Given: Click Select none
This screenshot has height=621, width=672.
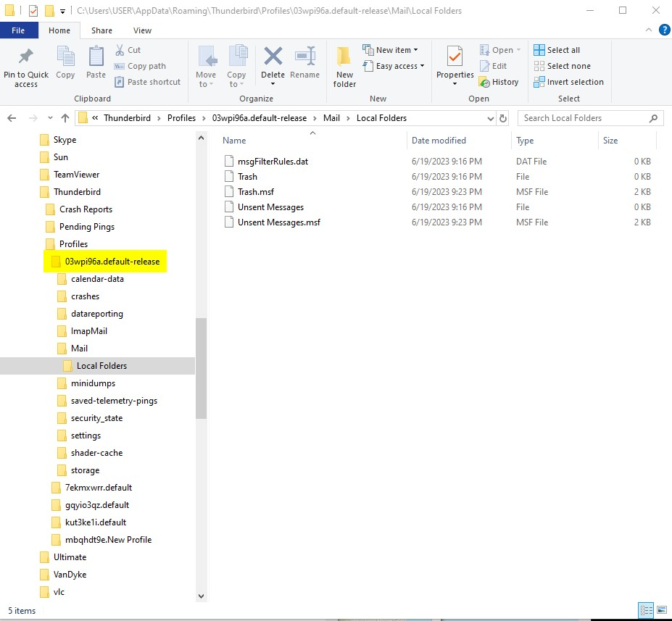Looking at the screenshot, I should coord(563,66).
